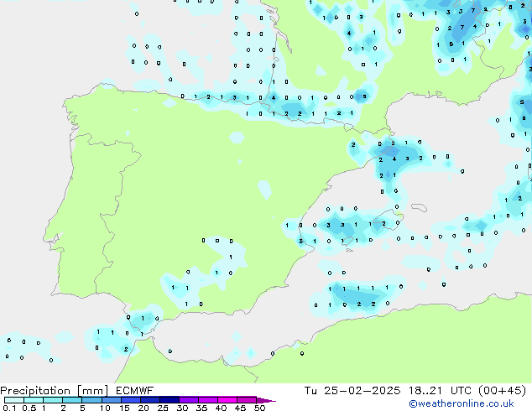532x411 pixels.
Task: Click the 5–10 mm legend color swatch
Action: pyautogui.click(x=91, y=400)
